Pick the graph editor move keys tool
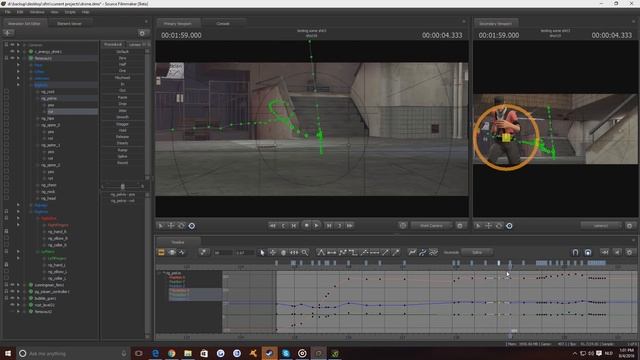Image resolution: width=640 pixels, height=360 pixels. tap(272, 253)
